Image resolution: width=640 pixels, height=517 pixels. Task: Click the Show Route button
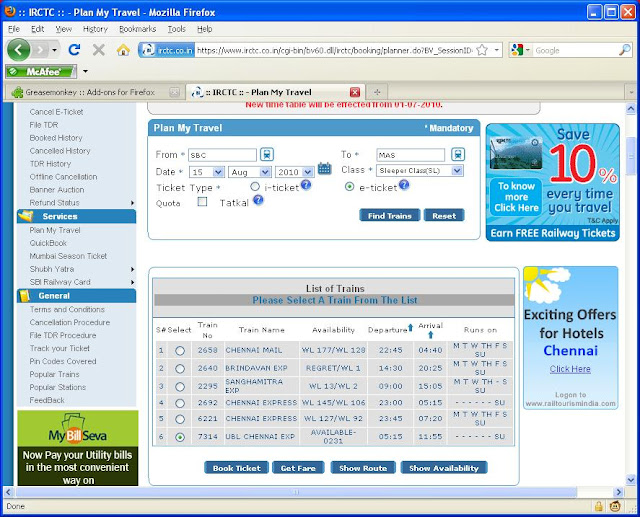click(x=363, y=468)
